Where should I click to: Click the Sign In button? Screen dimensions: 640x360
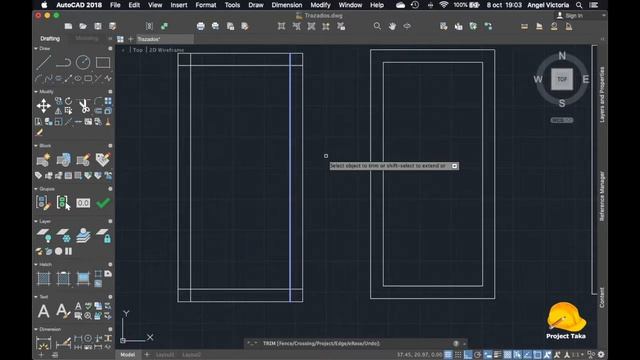[570, 16]
